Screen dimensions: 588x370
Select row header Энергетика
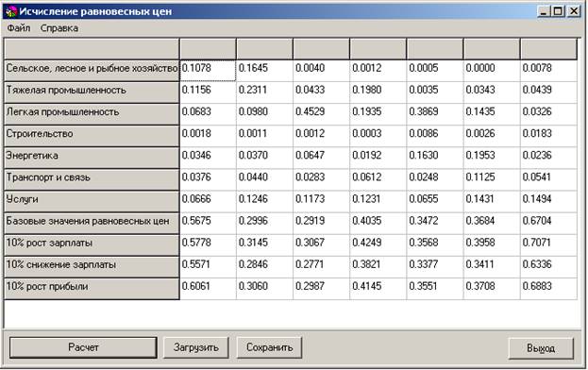coord(92,158)
